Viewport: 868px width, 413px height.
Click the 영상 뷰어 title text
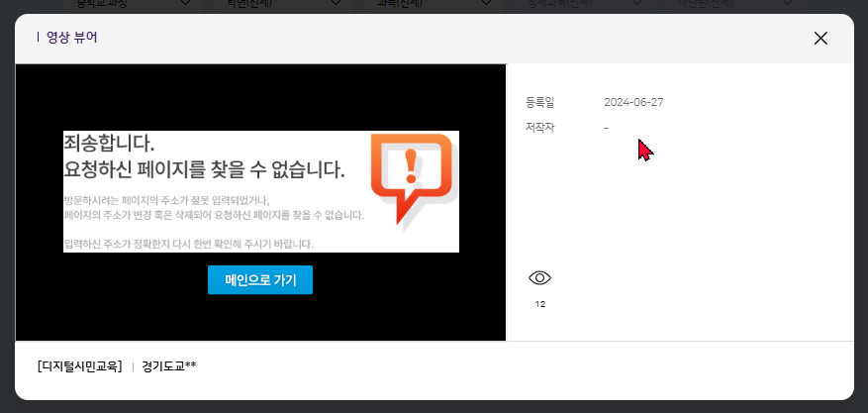point(72,39)
